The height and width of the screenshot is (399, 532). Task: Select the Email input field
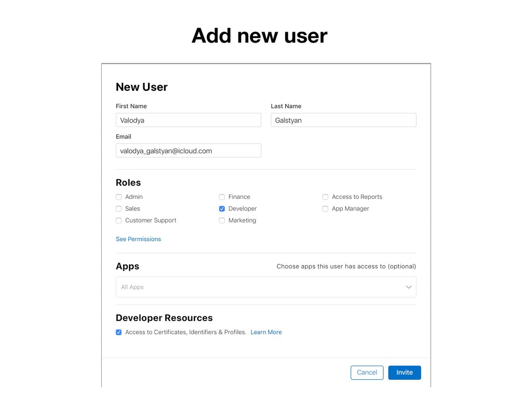pyautogui.click(x=189, y=151)
